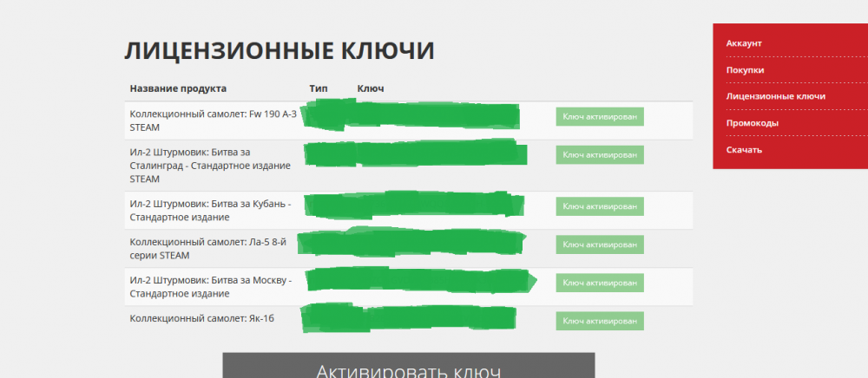868x378 pixels.
Task: Select the Коллекционный самолет: Як-1б text
Action: 202,319
